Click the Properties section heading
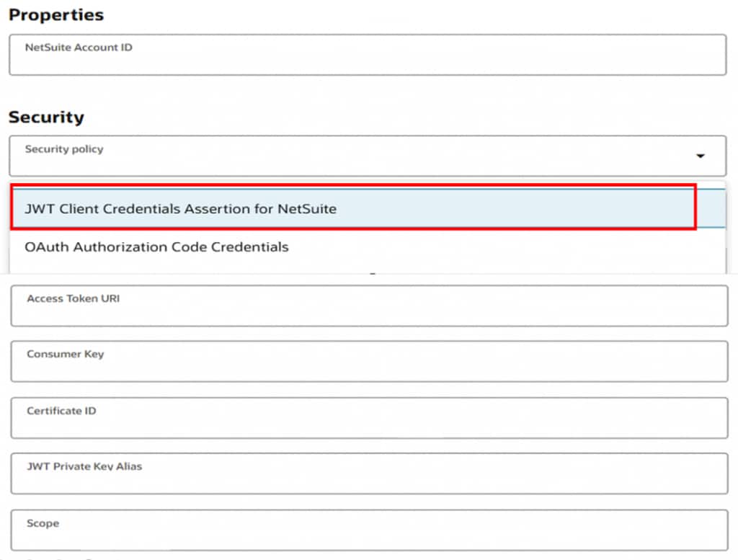This screenshot has height=560, width=738. (x=56, y=14)
